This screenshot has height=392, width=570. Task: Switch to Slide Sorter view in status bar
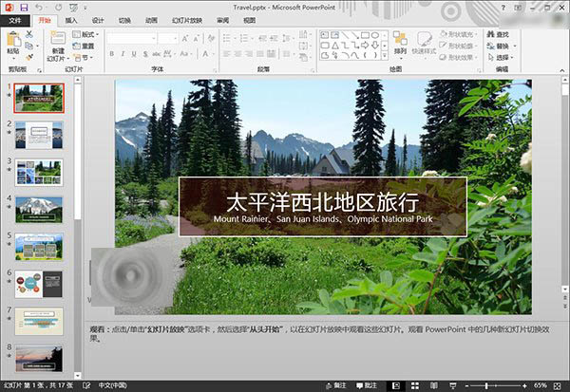pyautogui.click(x=415, y=385)
